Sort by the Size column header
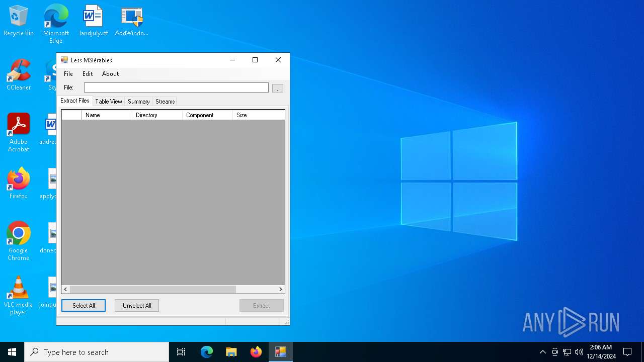 258,115
